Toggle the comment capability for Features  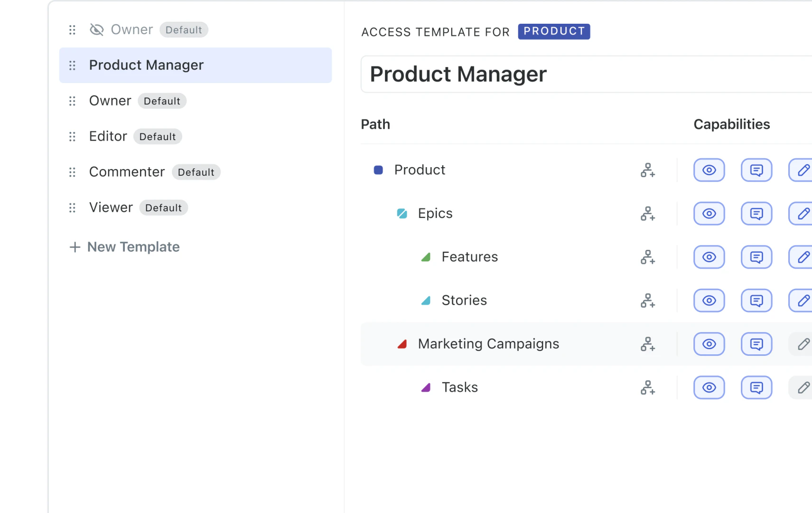click(756, 257)
